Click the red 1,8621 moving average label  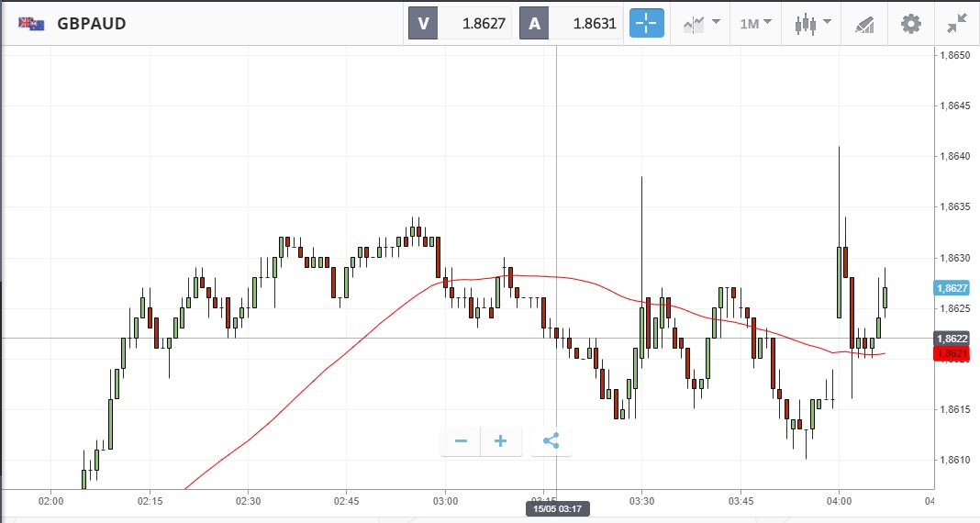pyautogui.click(x=953, y=353)
